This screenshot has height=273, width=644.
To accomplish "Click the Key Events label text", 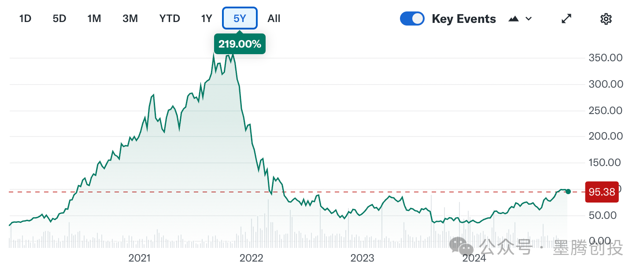I will tap(464, 19).
